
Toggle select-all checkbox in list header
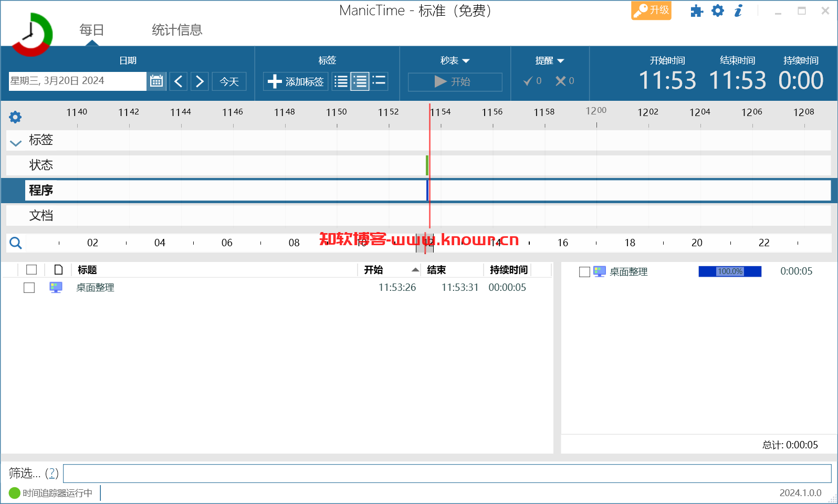(x=32, y=270)
